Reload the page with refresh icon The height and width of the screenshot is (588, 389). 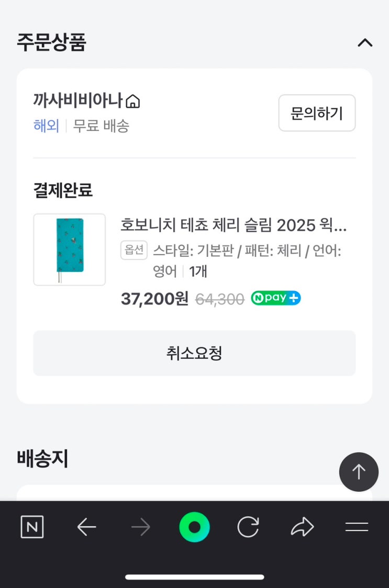click(248, 527)
